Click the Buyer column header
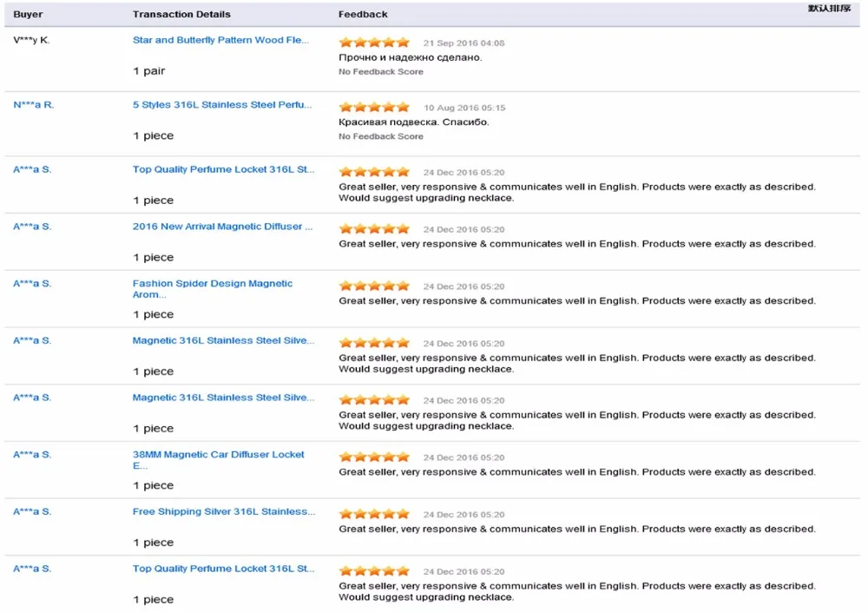Viewport: 868px width, 612px height. (x=28, y=14)
